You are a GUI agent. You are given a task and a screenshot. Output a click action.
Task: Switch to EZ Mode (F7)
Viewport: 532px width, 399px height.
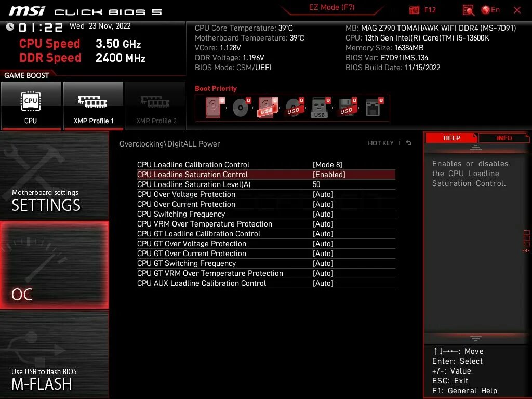tap(331, 7)
